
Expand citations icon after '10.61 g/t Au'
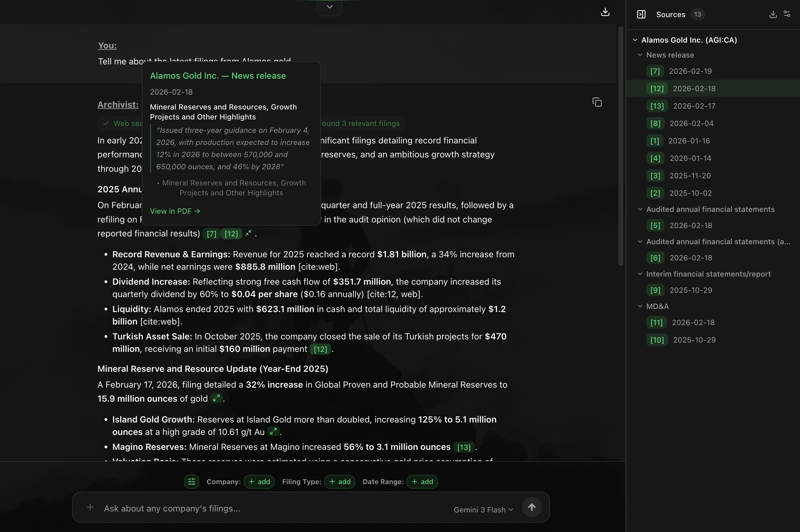coord(273,431)
